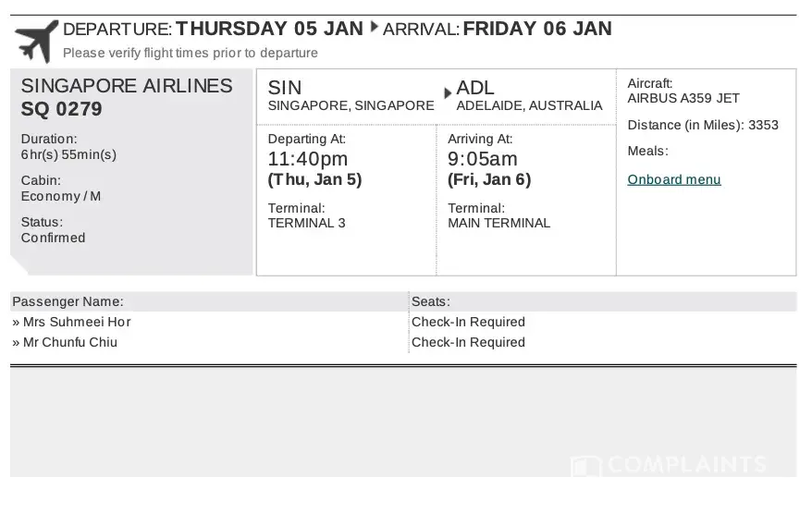Click the Singapore Airlines carrier name
The width and height of the screenshot is (812, 514).
127,86
